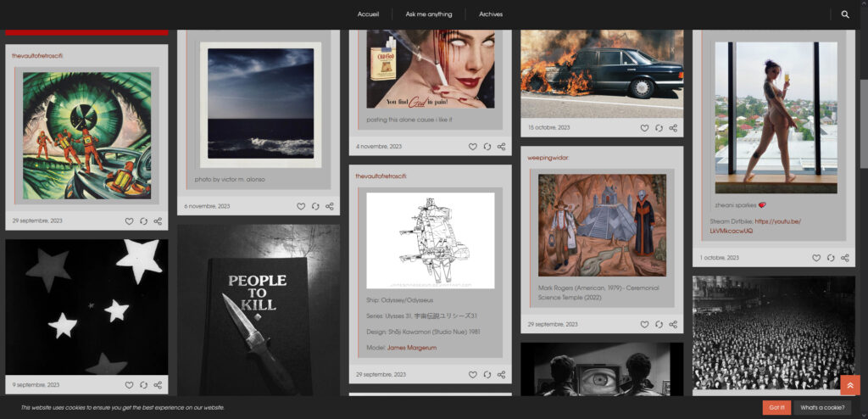Open the search icon in the top bar
The height and width of the screenshot is (419, 868).
click(845, 14)
